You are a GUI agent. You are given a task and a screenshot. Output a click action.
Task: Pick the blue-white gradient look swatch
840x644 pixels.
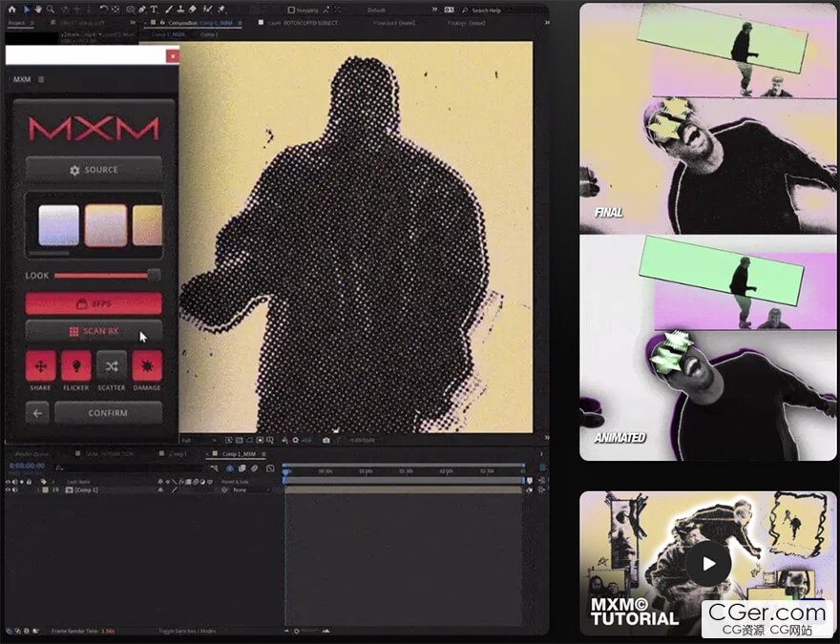[59, 225]
